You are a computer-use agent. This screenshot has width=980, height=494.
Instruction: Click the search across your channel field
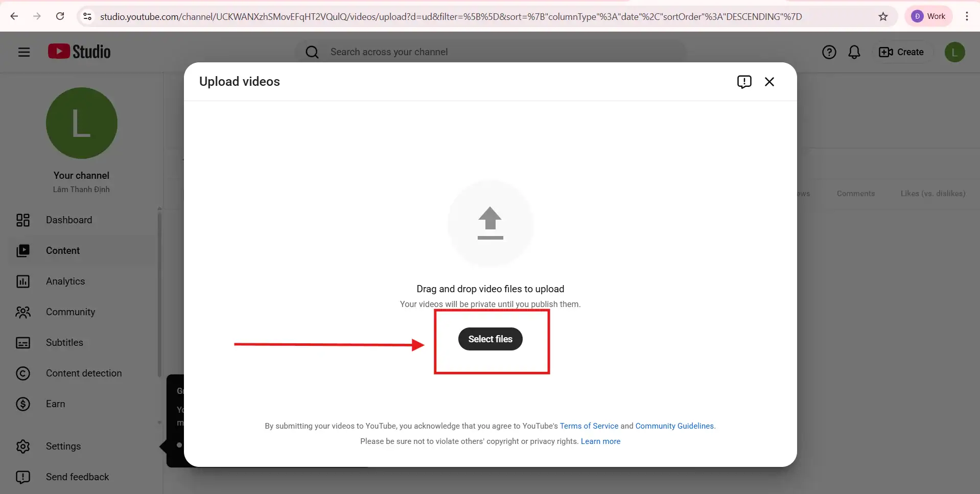coord(491,52)
